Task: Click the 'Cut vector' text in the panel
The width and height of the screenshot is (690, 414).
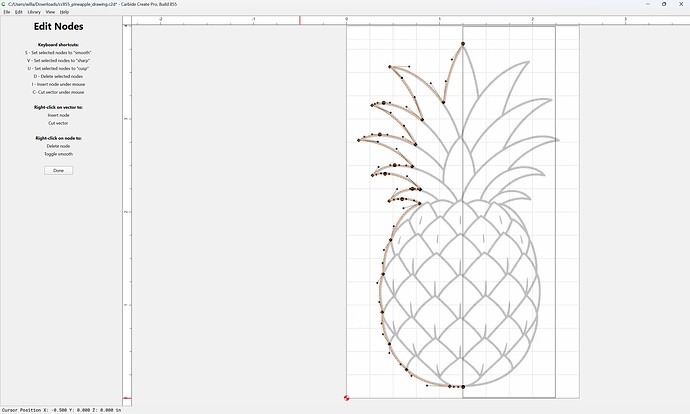Action: [x=58, y=123]
